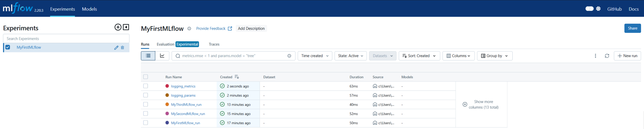
Task: Switch to the Evaluation Experimental tab
Action: click(x=178, y=44)
